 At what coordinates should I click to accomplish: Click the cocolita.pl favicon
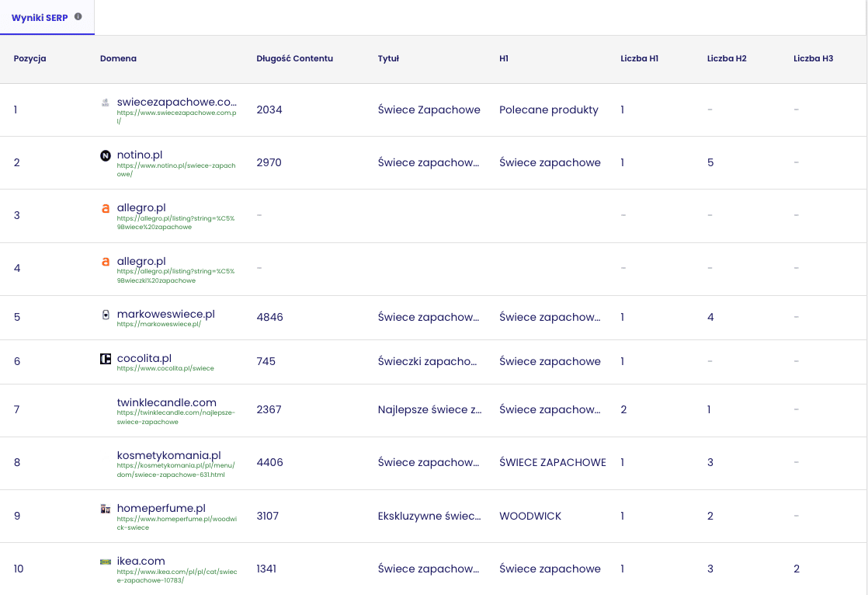click(105, 358)
